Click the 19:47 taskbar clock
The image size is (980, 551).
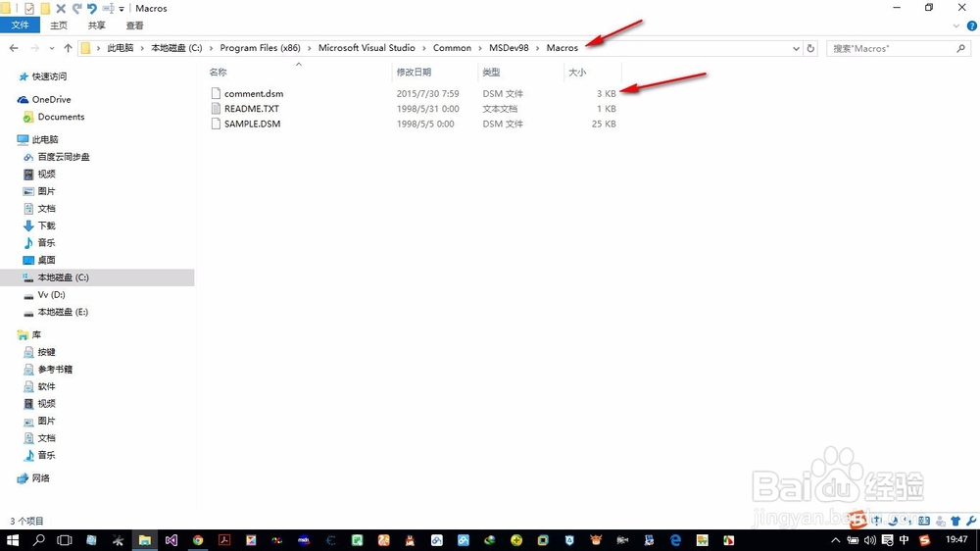956,540
